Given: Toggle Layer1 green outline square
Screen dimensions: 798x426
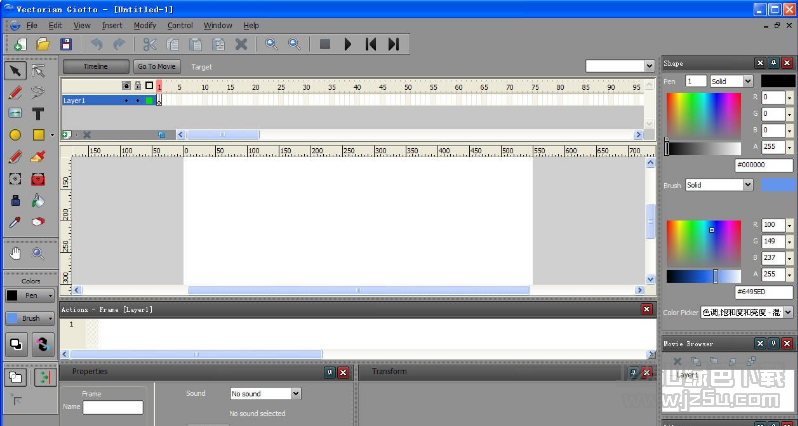Looking at the screenshot, I should click(149, 101).
